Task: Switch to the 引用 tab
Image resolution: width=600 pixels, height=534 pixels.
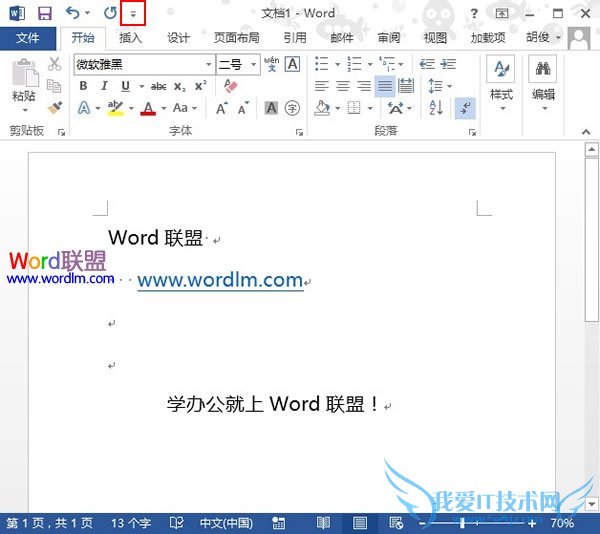Action: point(295,38)
